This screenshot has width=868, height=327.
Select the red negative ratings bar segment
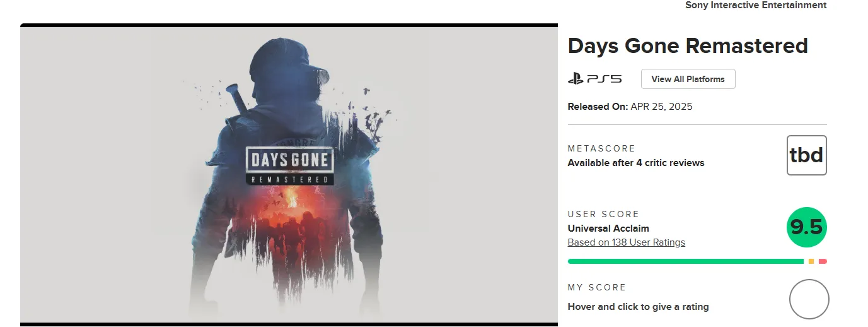823,261
